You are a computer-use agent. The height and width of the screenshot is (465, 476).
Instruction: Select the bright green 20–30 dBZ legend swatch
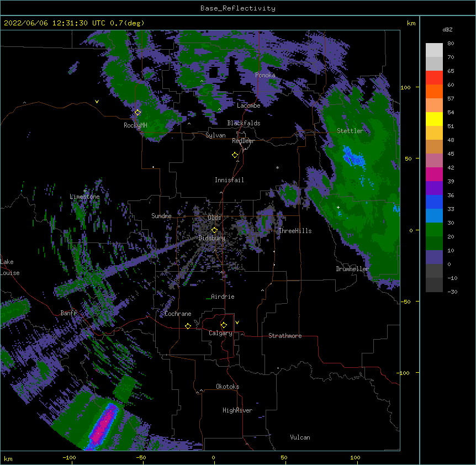[434, 230]
